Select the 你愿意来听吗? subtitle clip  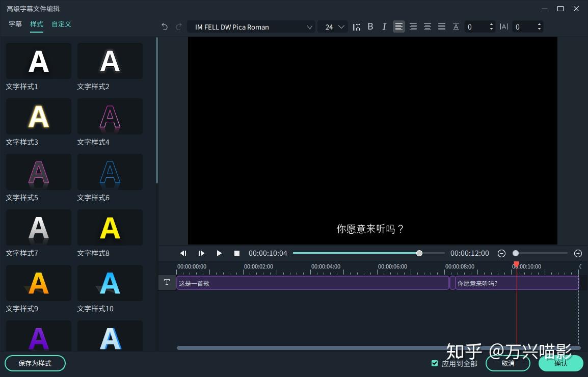point(517,283)
